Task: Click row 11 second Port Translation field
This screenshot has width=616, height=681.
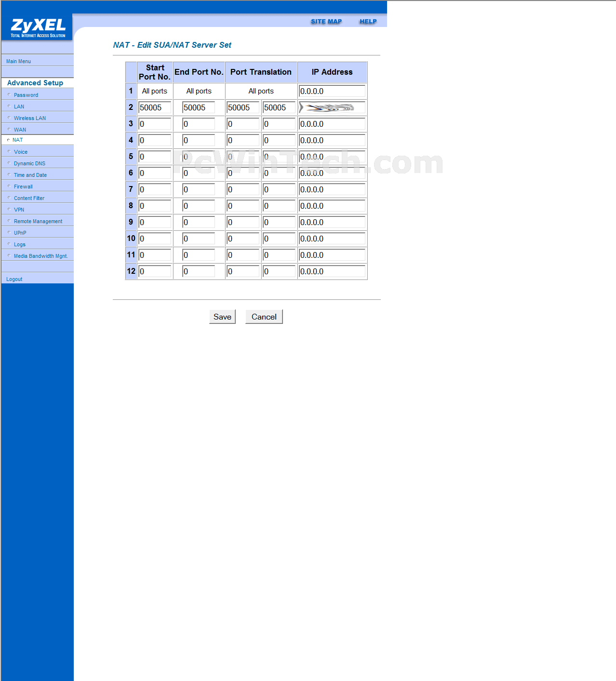Action: click(x=279, y=255)
